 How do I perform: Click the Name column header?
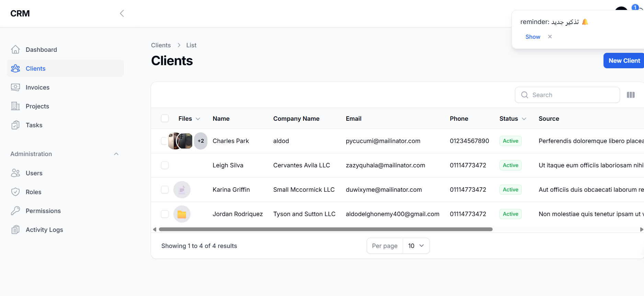(x=221, y=119)
